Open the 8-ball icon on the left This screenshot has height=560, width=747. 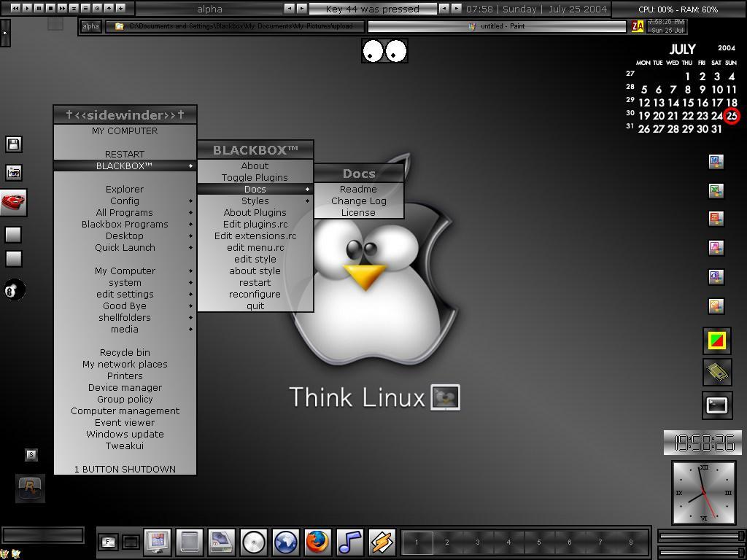pos(14,289)
